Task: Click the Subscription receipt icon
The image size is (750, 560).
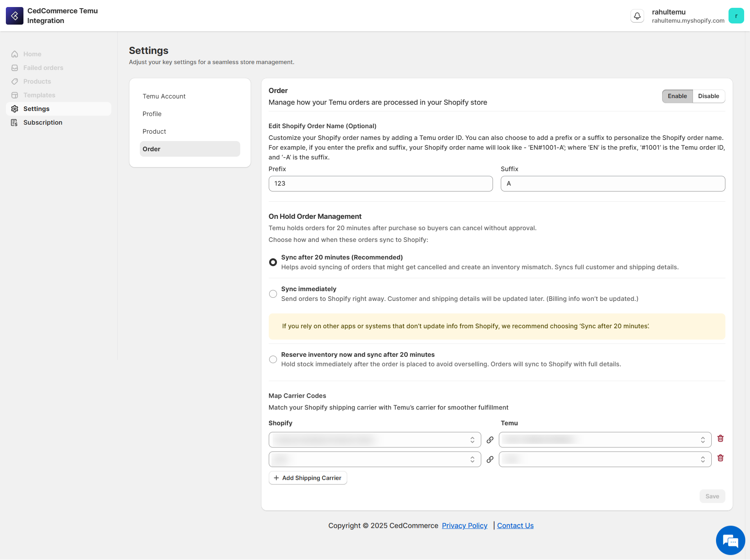Action: coord(15,122)
